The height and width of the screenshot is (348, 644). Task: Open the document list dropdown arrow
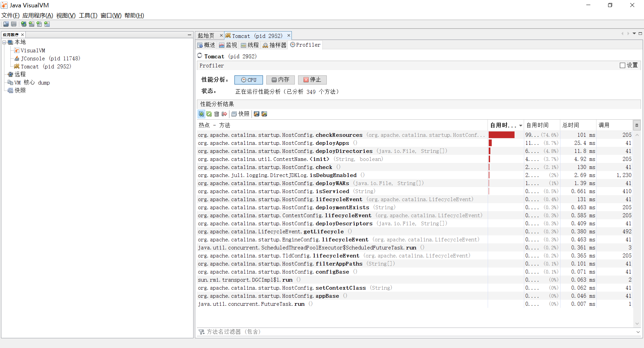634,34
